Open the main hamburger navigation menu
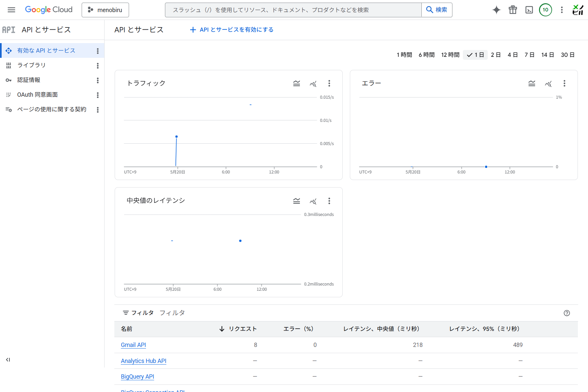 (x=11, y=10)
